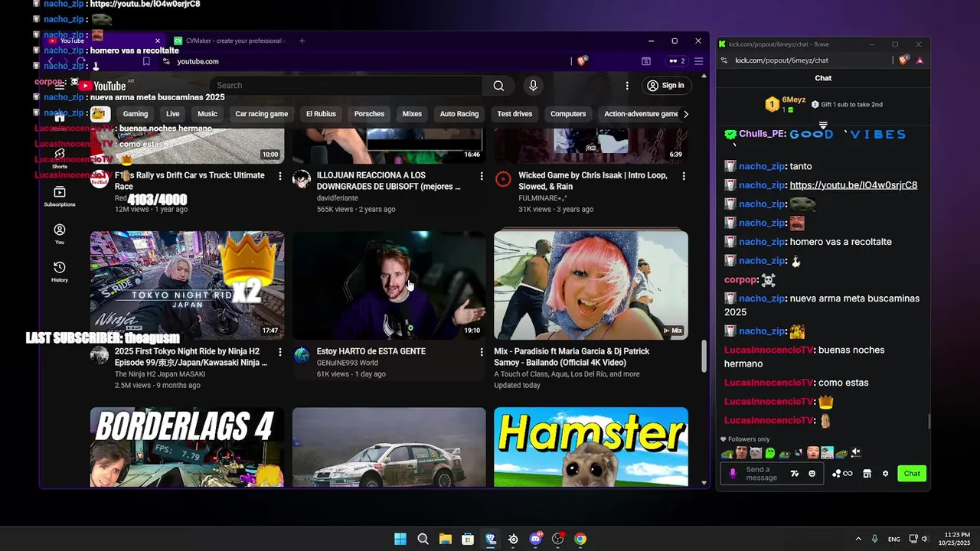Open options for Estoy HARTO video
This screenshot has height=551, width=980.
point(482,352)
